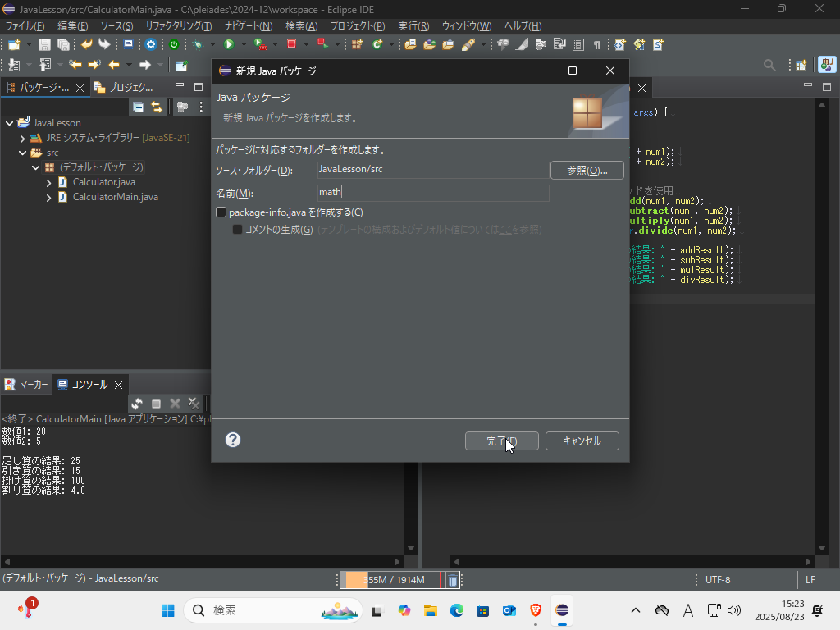The height and width of the screenshot is (630, 840).
Task: Expand Calculator.java tree node
Action: 48,183
